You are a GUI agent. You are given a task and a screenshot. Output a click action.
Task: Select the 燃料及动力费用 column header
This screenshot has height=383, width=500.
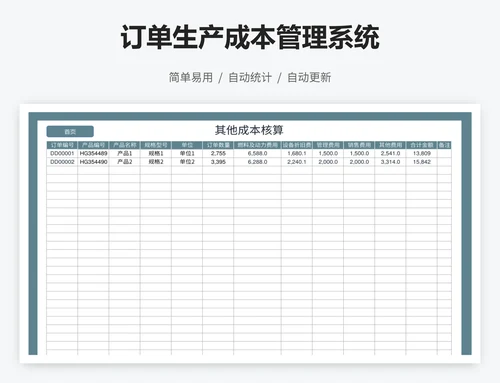pos(257,145)
